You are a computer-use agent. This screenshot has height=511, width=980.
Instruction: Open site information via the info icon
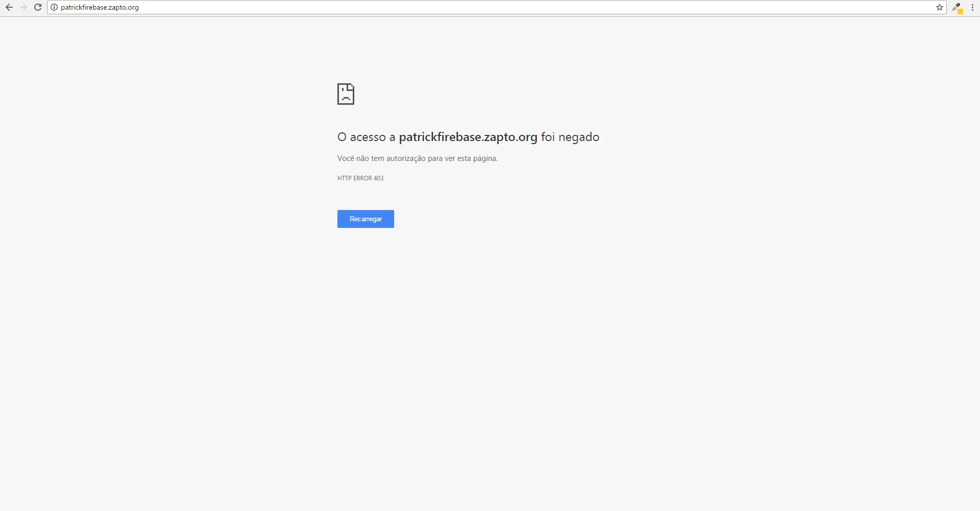click(54, 7)
